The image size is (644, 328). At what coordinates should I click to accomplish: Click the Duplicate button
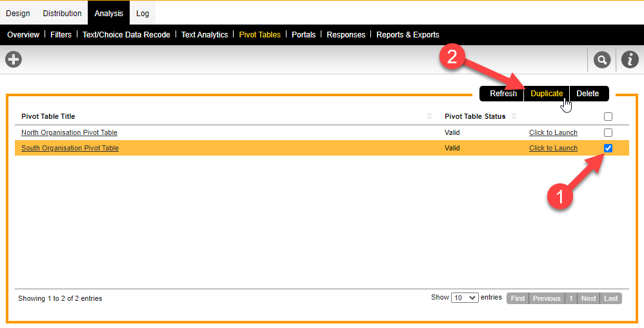click(547, 94)
